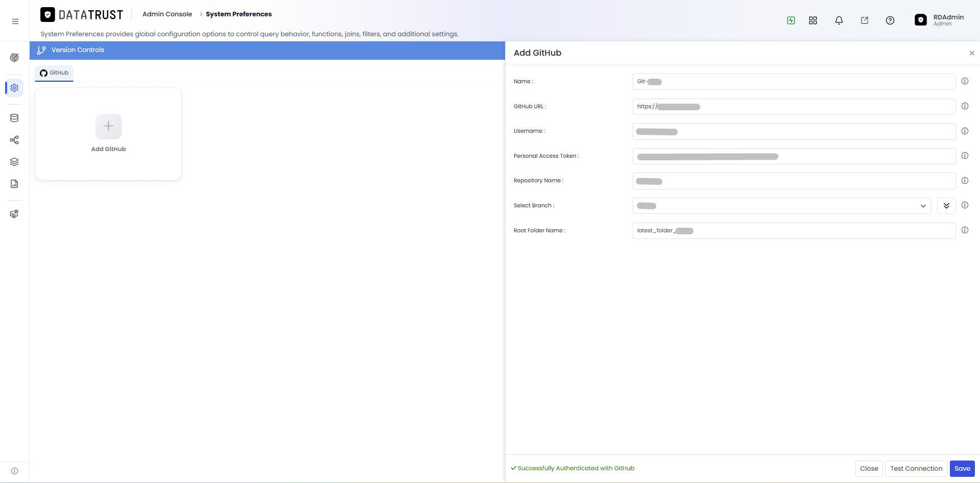980x483 pixels.
Task: Open the apps grid icon in header
Action: point(813,20)
